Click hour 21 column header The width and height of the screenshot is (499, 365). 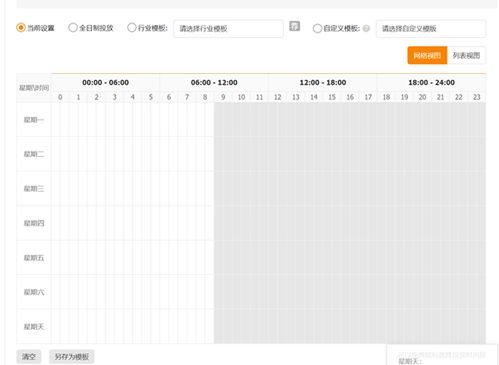pos(440,97)
